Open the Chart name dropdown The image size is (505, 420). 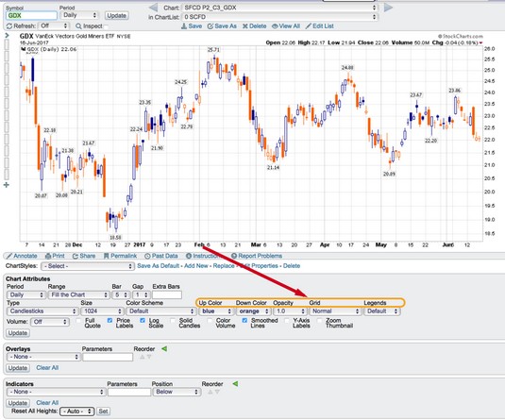pyautogui.click(x=279, y=8)
